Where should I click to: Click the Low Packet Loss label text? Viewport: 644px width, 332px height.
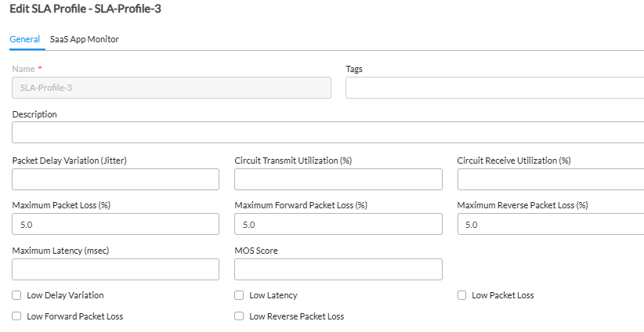point(502,295)
